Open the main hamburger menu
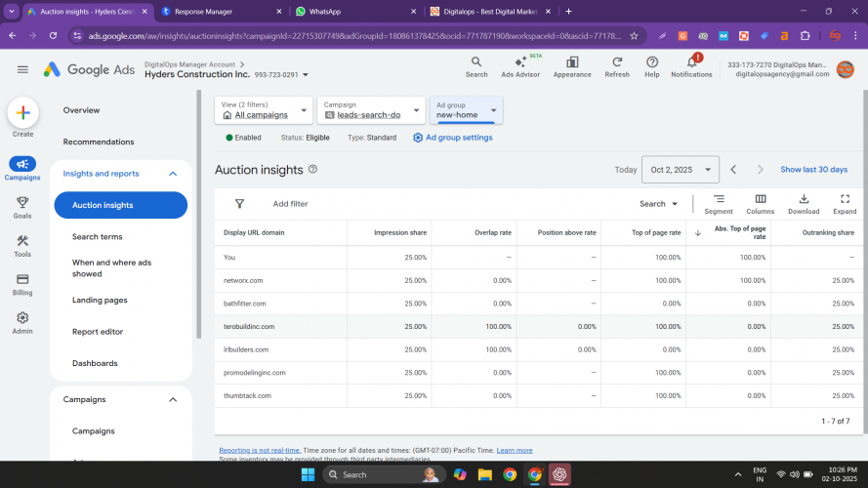This screenshot has width=868, height=488. point(22,69)
